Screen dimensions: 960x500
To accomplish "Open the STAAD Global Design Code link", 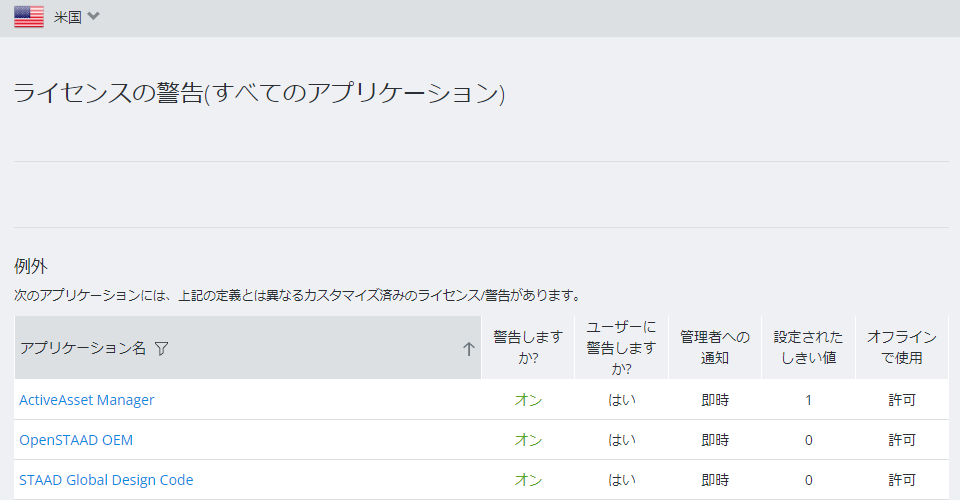I will (106, 480).
